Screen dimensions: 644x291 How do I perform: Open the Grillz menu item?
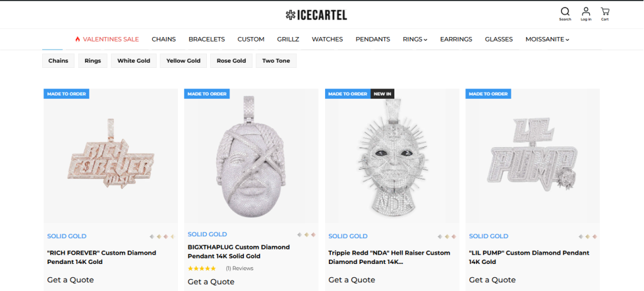[x=288, y=39]
